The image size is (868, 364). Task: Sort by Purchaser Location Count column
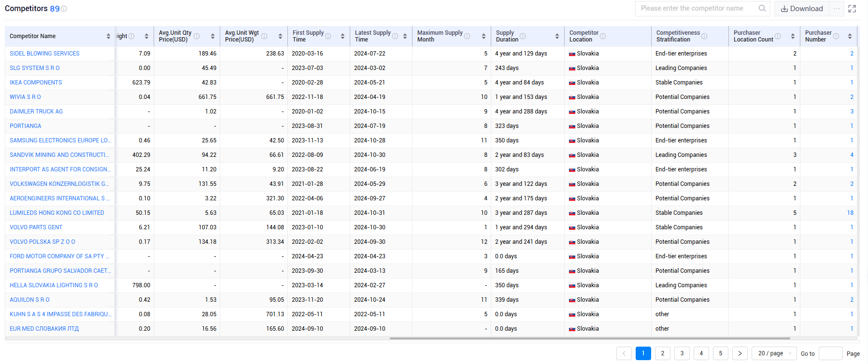793,36
